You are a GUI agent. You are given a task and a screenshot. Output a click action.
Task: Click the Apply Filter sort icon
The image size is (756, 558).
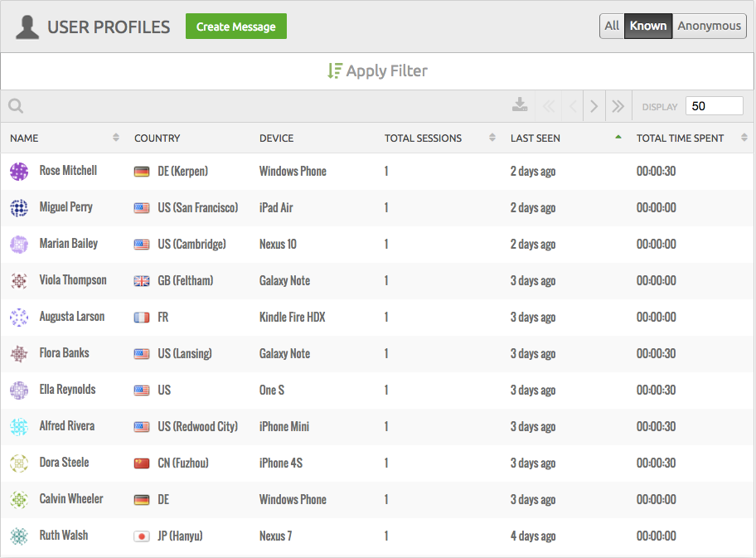[335, 71]
